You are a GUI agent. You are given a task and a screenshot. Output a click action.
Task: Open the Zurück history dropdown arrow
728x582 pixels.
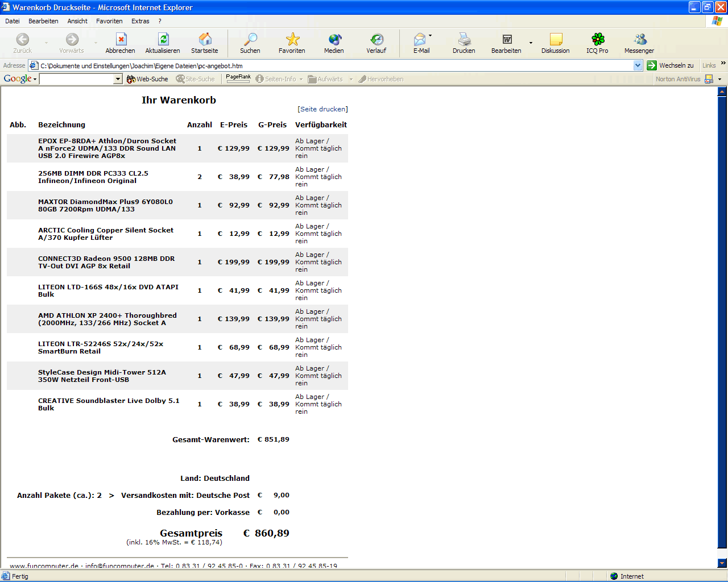(46, 43)
